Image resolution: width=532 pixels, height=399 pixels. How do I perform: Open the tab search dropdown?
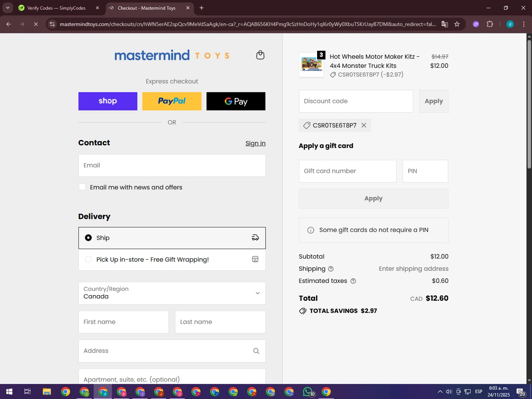(7, 8)
